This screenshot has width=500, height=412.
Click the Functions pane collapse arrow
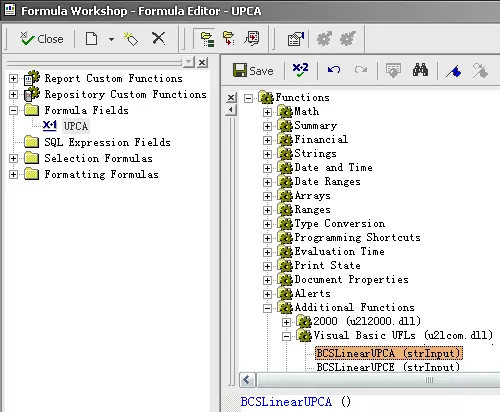(231, 110)
